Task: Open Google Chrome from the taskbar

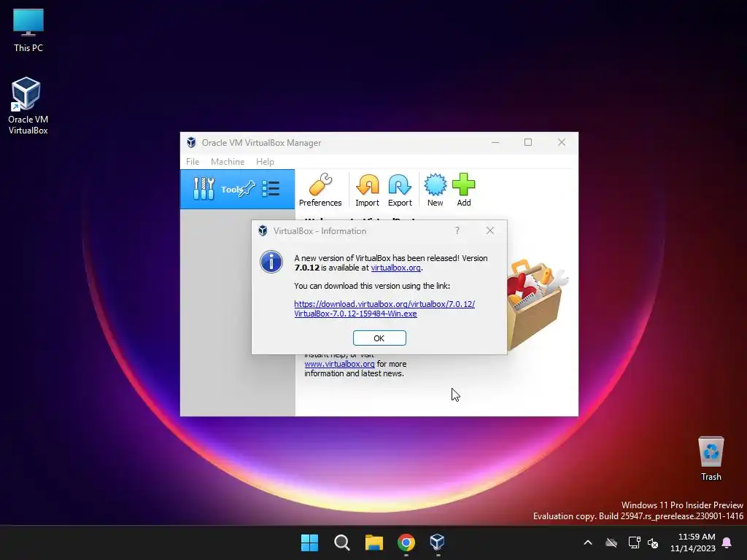Action: (406, 542)
